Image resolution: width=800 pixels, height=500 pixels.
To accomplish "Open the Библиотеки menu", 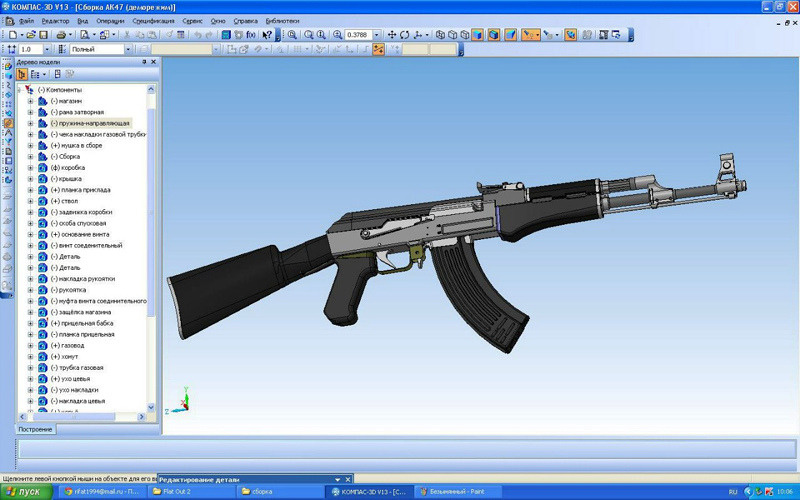I will [282, 21].
